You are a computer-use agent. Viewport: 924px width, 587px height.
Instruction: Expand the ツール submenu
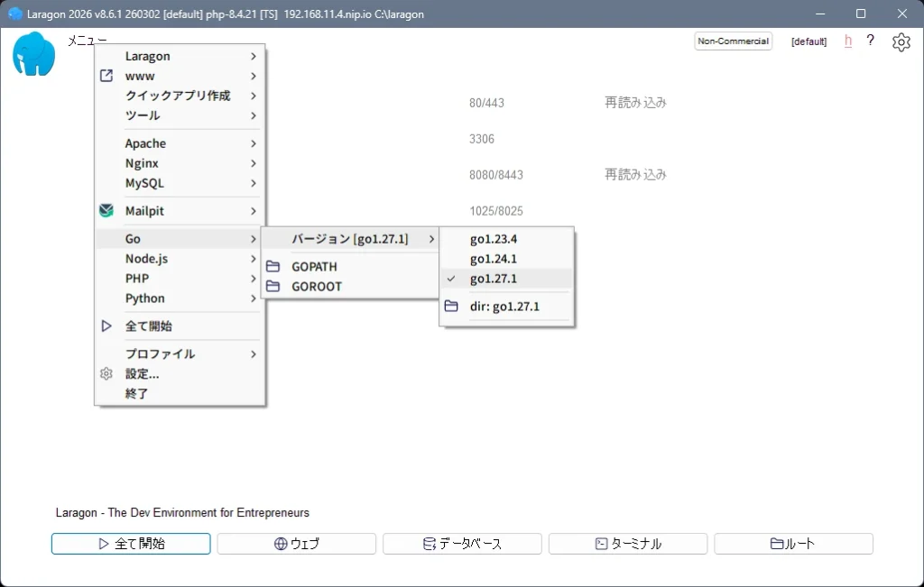tap(180, 115)
